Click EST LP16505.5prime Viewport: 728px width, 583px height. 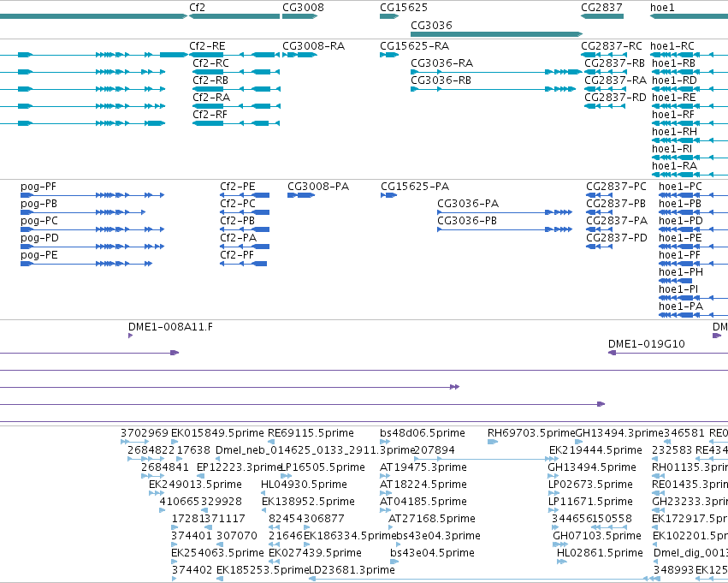(323, 467)
